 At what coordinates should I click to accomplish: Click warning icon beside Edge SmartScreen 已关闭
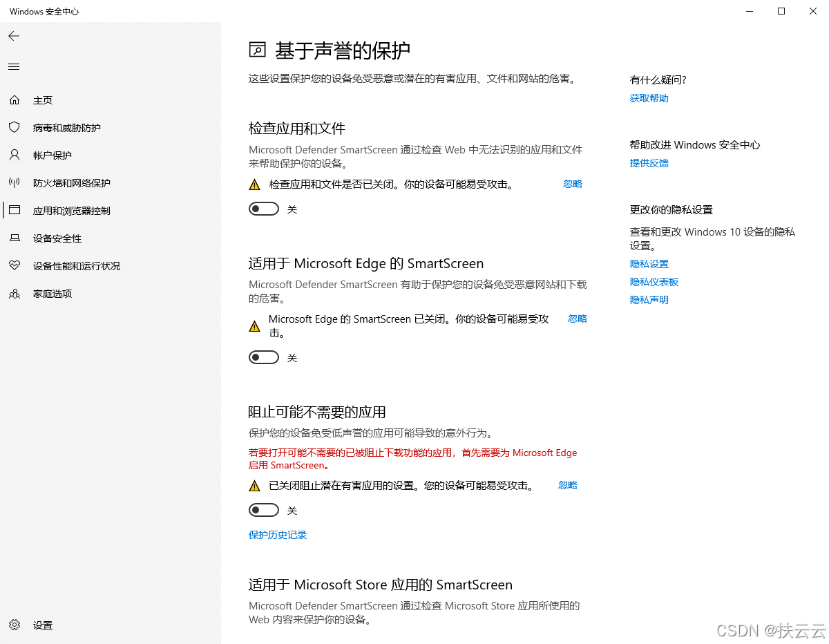(254, 325)
